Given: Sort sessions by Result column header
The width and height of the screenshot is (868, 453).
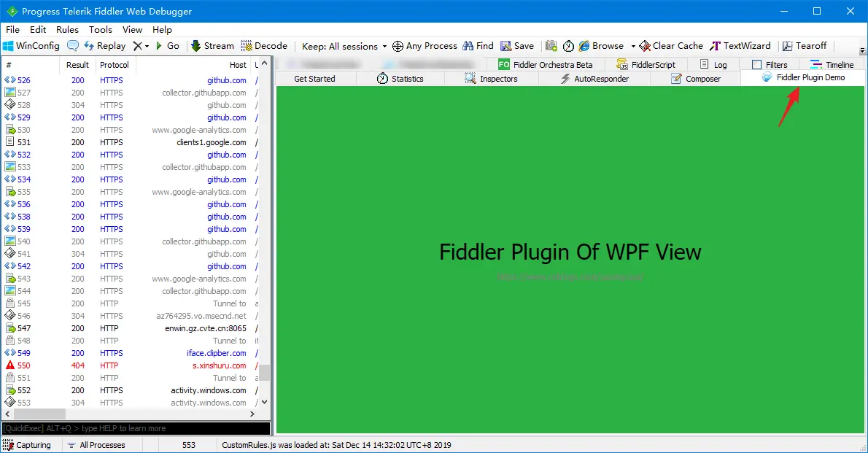Looking at the screenshot, I should pos(77,65).
